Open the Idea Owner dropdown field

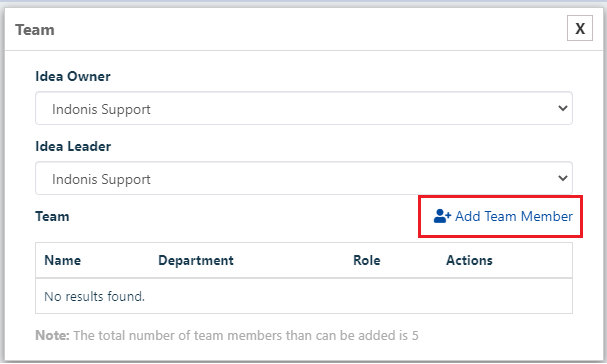(x=304, y=108)
